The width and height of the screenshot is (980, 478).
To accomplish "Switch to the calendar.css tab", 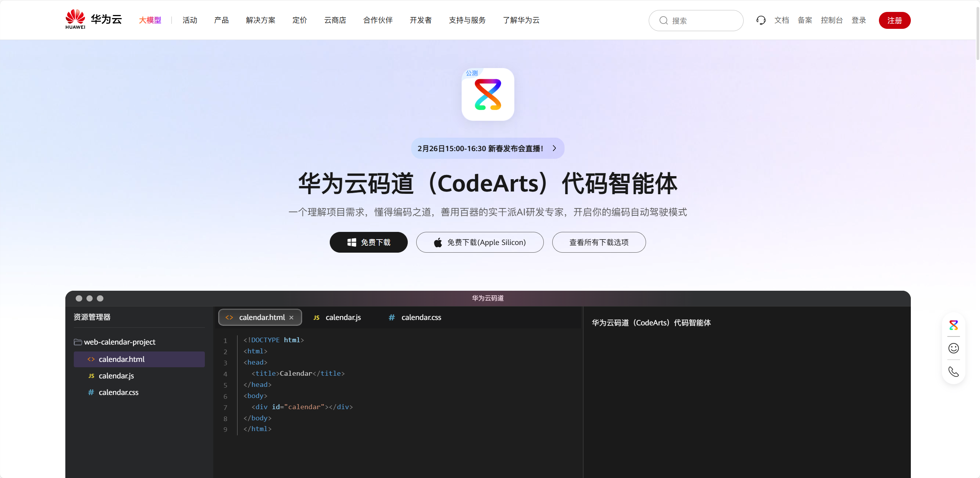I will pyautogui.click(x=415, y=318).
